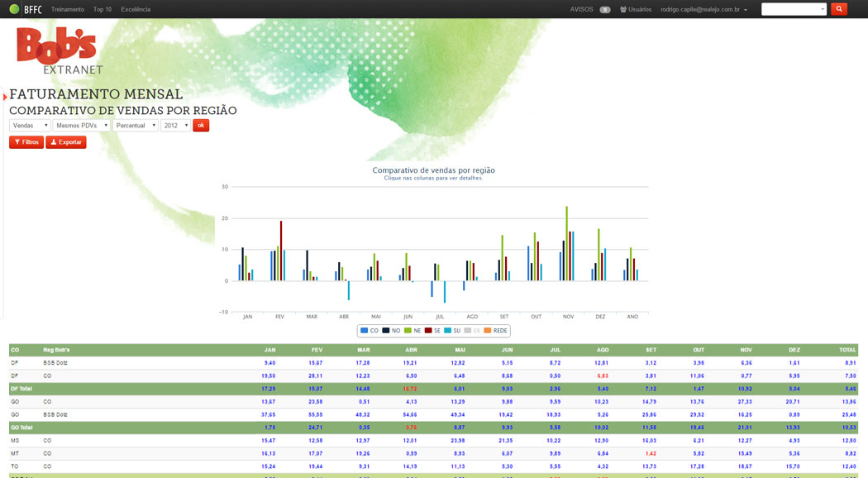Click the TO row label
Screen dimensions: 868x478
14,466
